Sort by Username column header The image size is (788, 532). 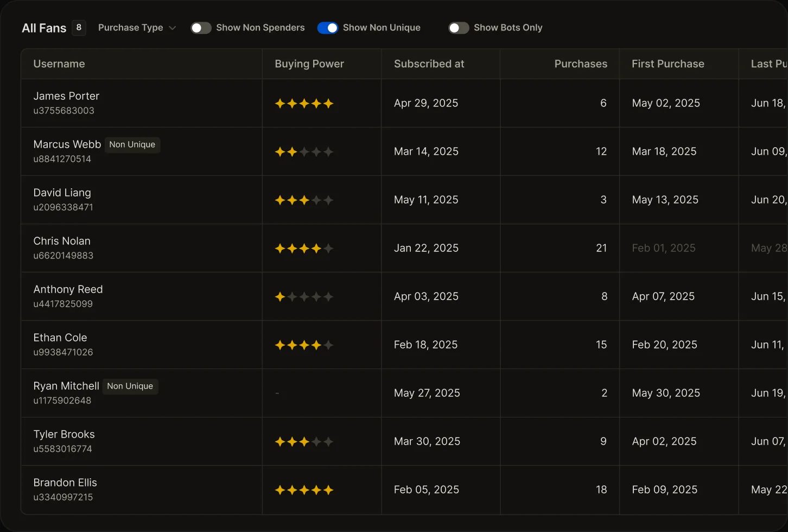[59, 64]
